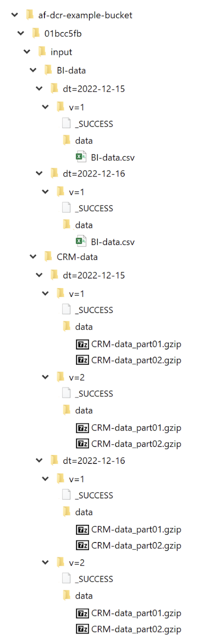The height and width of the screenshot is (644, 204).
Task: Click the folder icon beside input
Action: point(42,52)
